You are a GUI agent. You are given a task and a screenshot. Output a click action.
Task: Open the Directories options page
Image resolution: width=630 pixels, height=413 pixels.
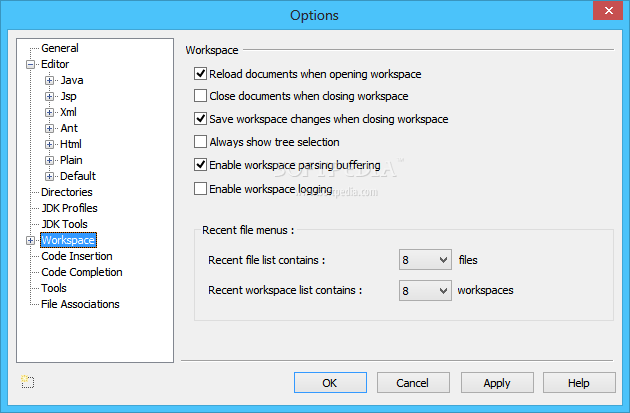tap(67, 192)
